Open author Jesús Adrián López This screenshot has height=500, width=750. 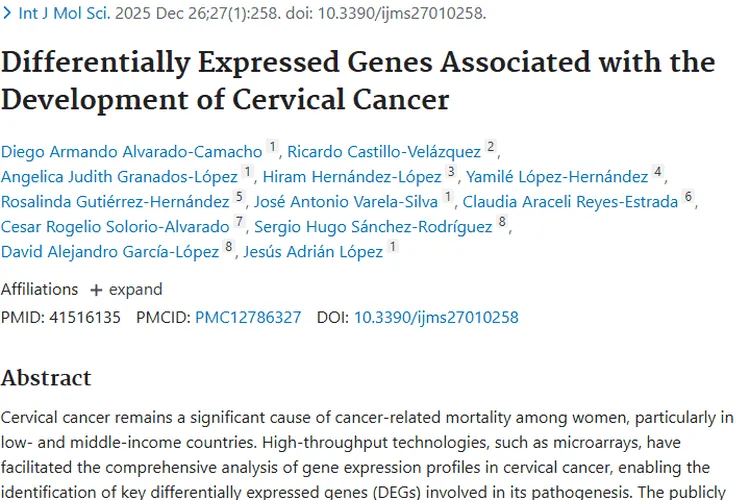(313, 252)
